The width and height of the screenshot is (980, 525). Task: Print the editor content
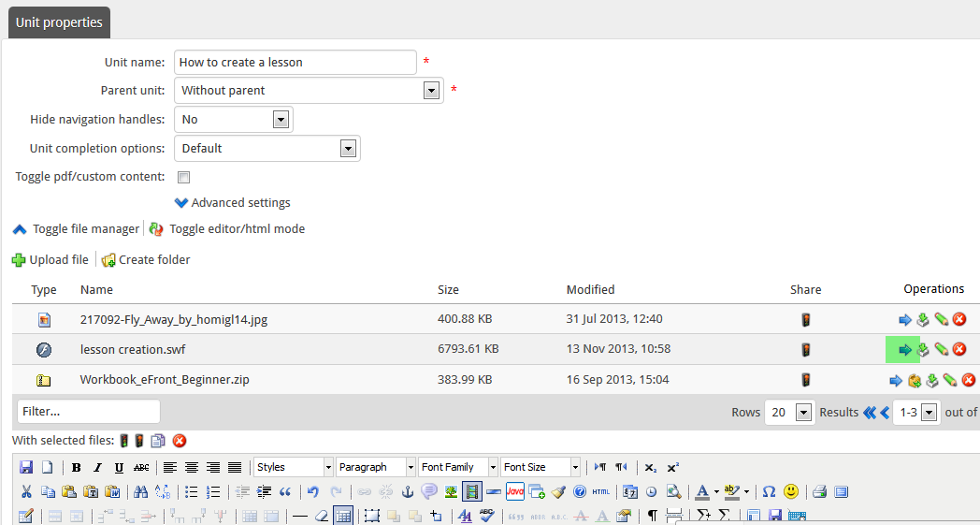pyautogui.click(x=820, y=492)
